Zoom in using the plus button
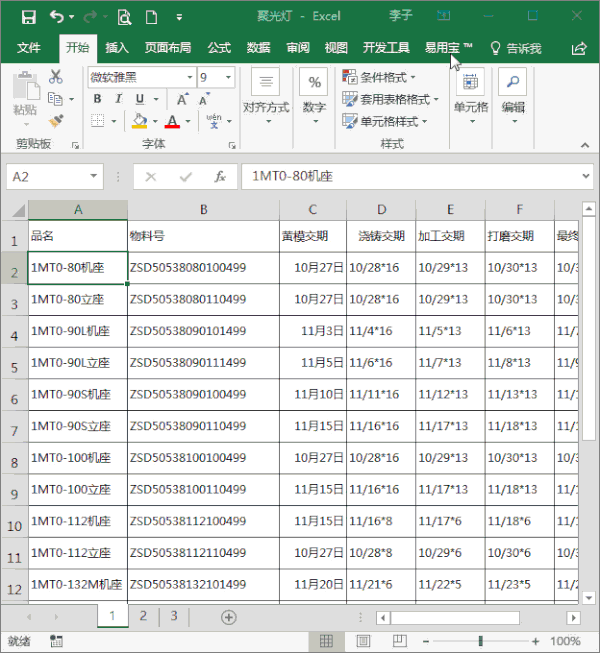600x653 pixels. pyautogui.click(x=535, y=641)
